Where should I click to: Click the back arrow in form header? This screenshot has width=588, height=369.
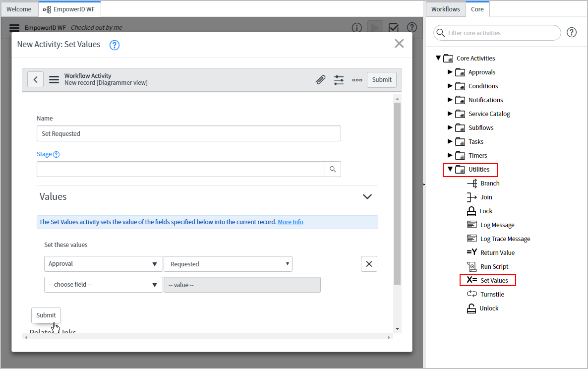pyautogui.click(x=35, y=79)
